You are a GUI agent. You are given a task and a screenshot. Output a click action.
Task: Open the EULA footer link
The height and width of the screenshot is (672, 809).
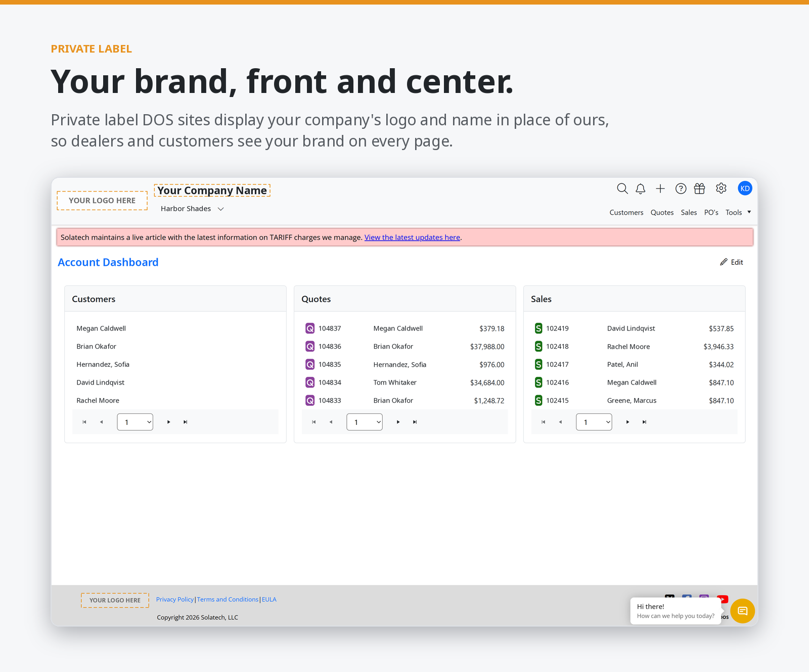pyautogui.click(x=269, y=600)
